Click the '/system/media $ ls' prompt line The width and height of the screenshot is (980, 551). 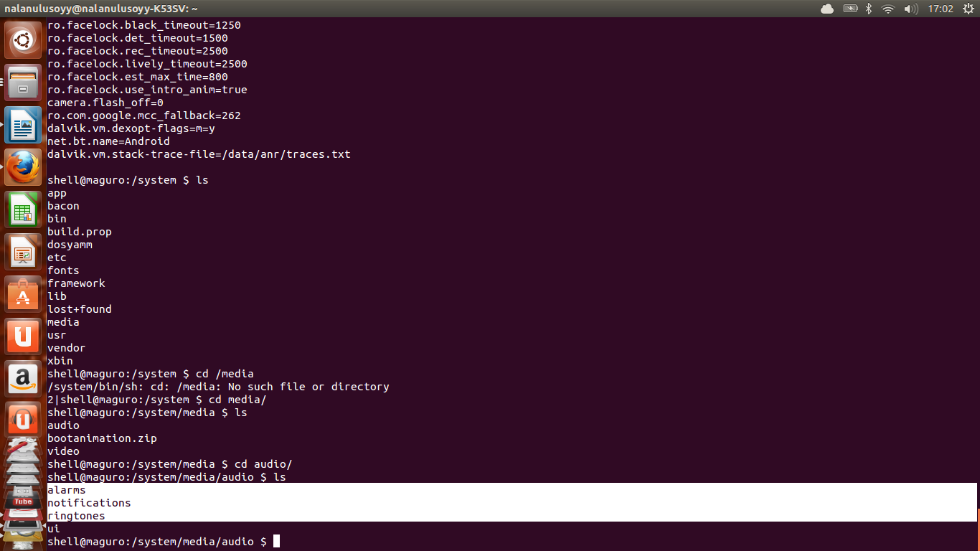point(147,413)
